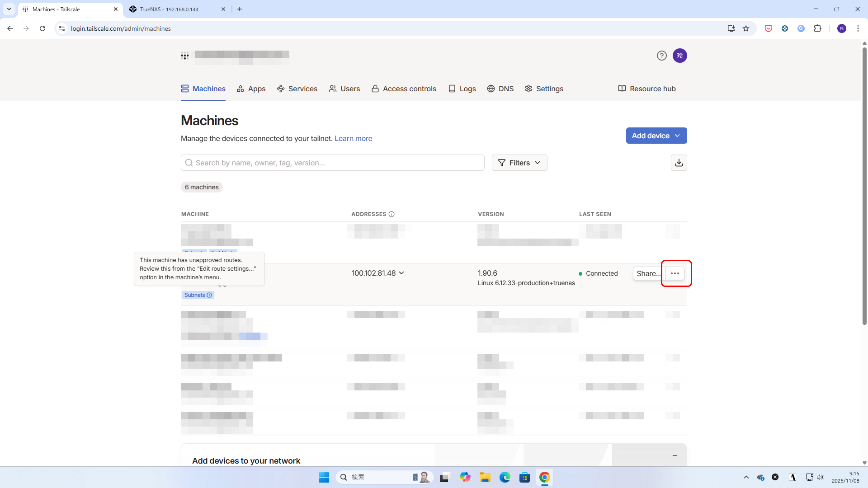Open File Explorer from the taskbar
Screen dimensions: 868x488
coord(485,477)
